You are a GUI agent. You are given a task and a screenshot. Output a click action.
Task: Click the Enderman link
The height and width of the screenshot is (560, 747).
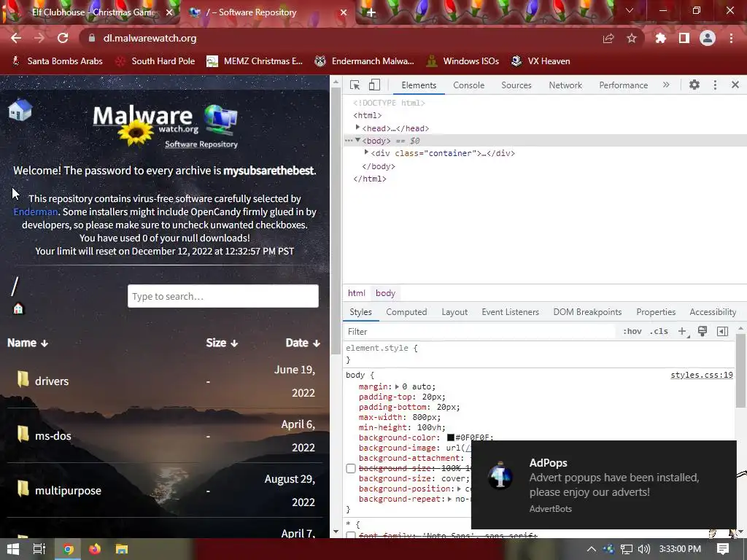tap(36, 211)
